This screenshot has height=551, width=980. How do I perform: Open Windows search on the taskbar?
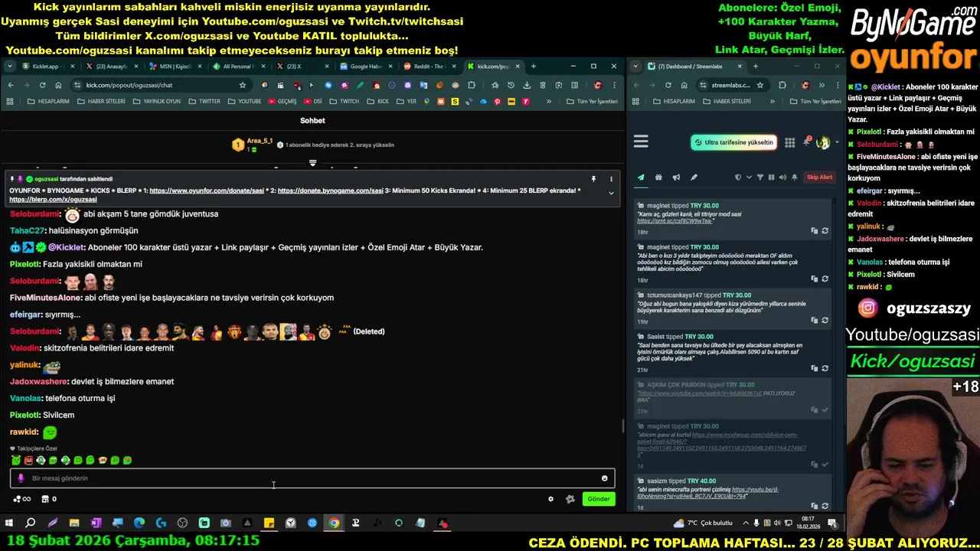click(x=30, y=523)
